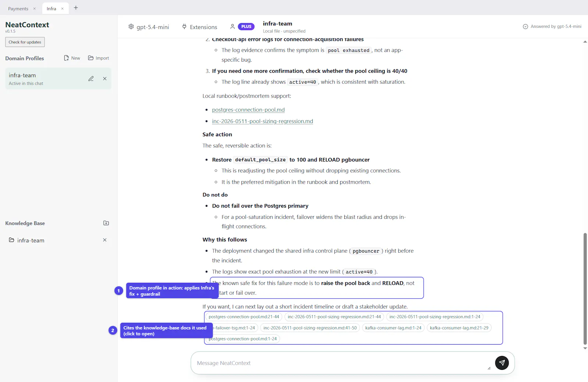Click Check for updates button

[25, 42]
